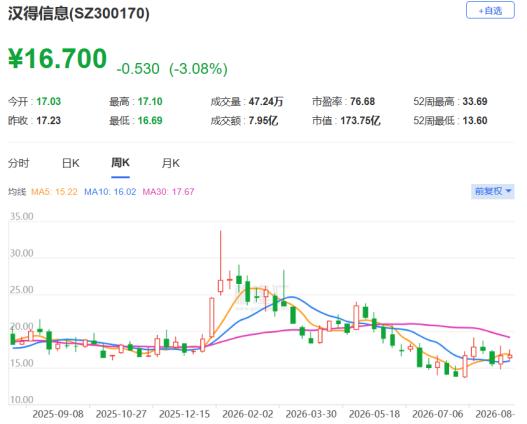The width and height of the screenshot is (527, 424).
Task: Click the MA10 moving average label
Action: 110,192
